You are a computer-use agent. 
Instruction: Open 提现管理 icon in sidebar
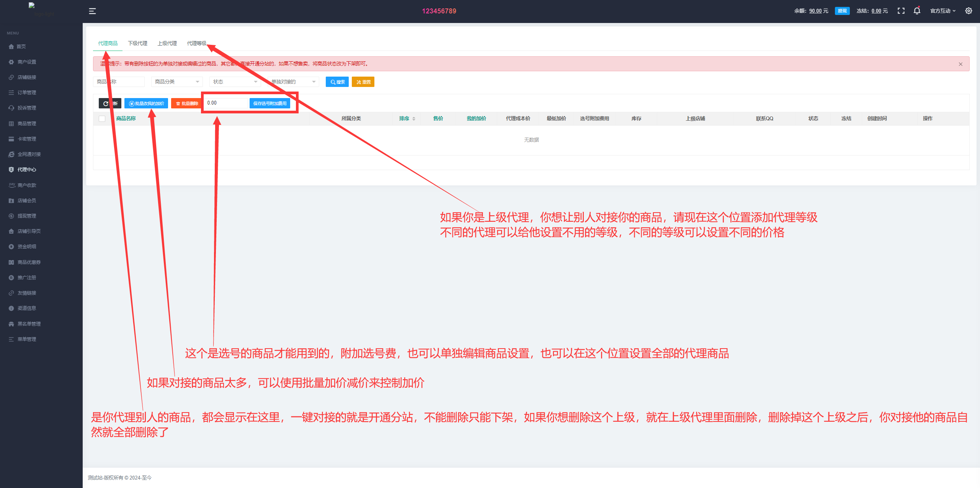11,216
